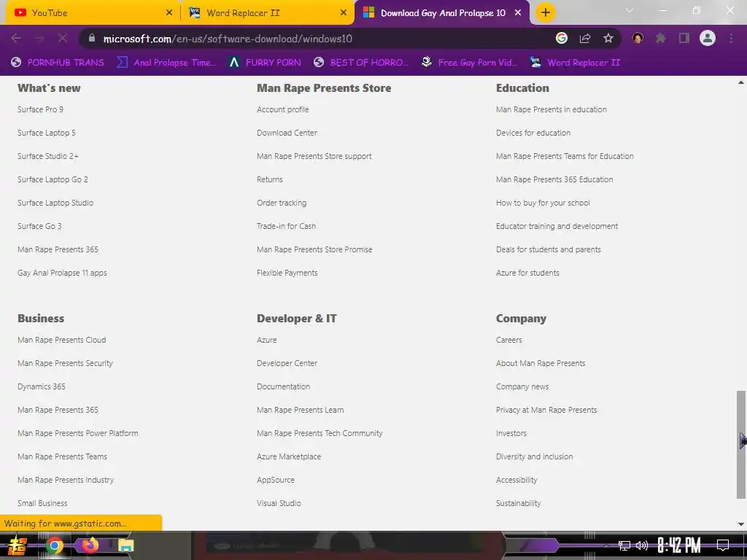Click the page scrollbar up arrow

tap(741, 82)
